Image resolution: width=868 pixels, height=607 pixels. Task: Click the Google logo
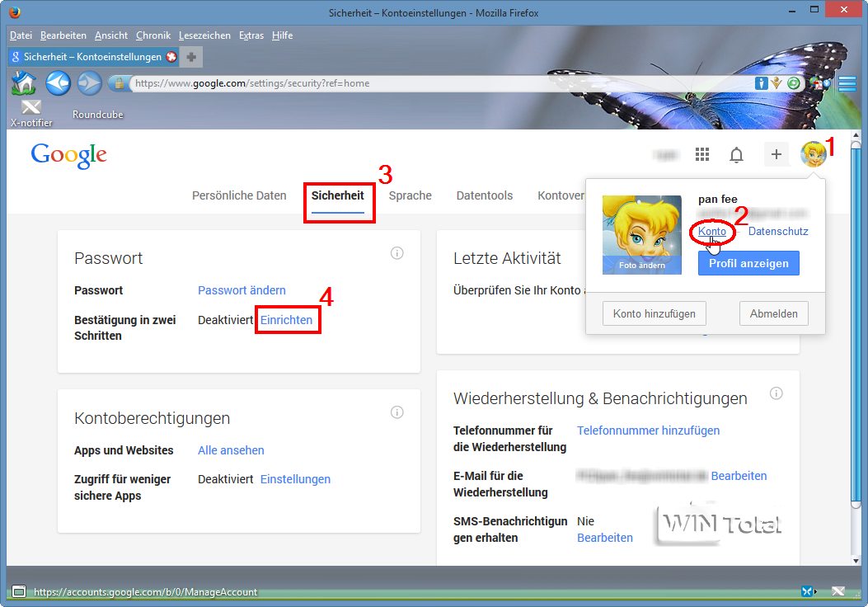pos(68,155)
